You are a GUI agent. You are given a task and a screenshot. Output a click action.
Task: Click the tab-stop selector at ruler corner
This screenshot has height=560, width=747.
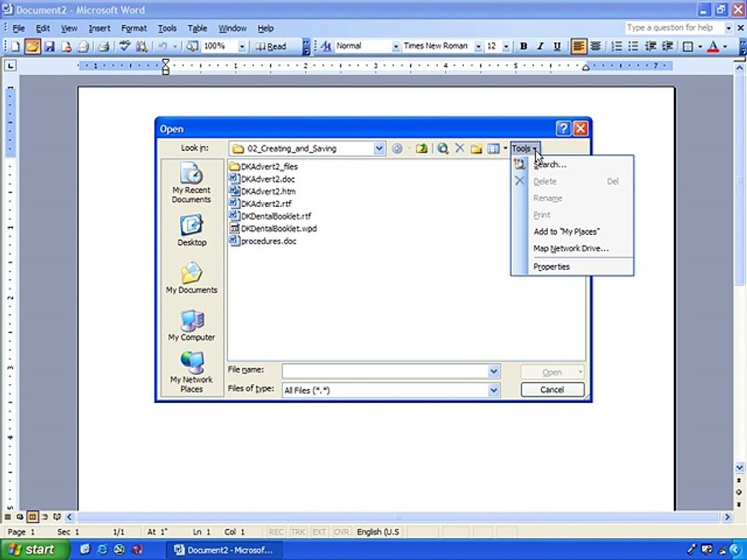(10, 65)
